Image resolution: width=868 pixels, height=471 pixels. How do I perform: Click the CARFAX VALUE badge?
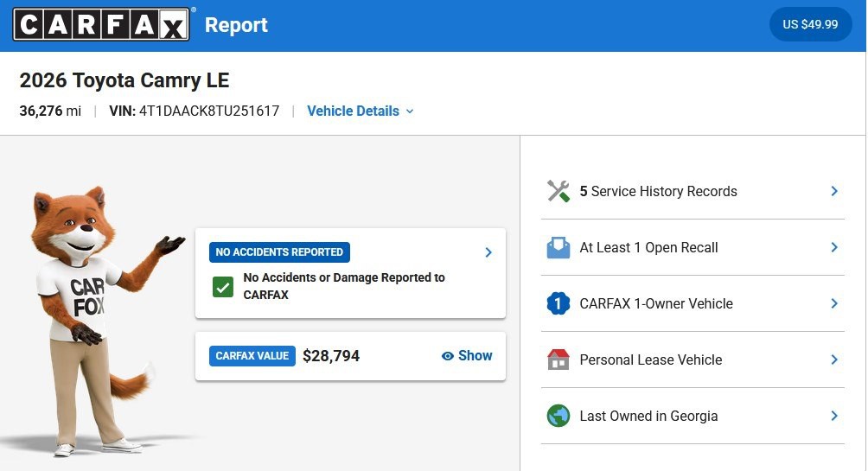tap(252, 356)
